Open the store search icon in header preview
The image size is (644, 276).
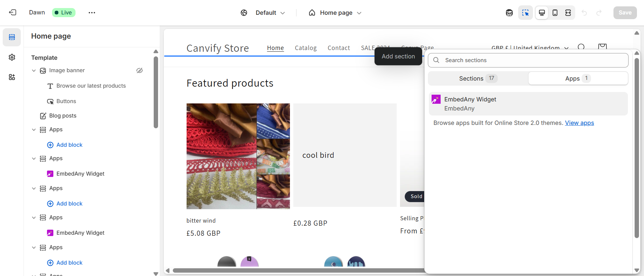(582, 47)
